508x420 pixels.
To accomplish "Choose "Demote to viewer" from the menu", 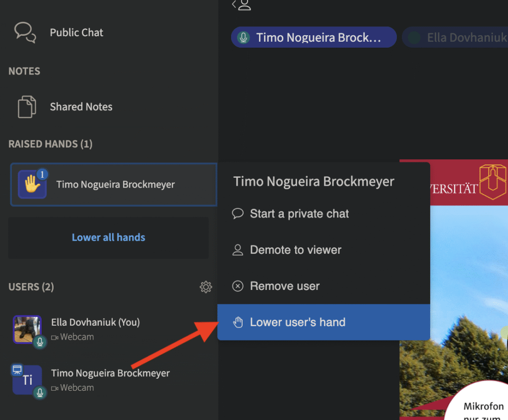I will (x=296, y=250).
